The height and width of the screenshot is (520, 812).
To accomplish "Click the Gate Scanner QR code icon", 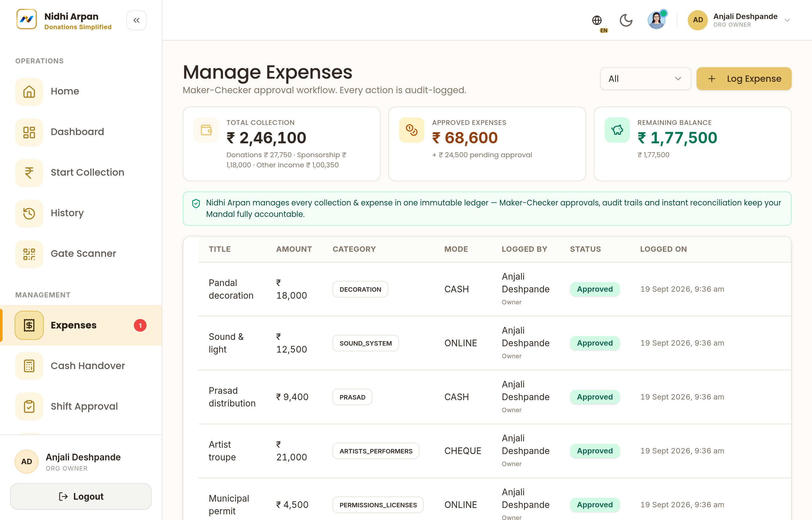I will pos(29,254).
